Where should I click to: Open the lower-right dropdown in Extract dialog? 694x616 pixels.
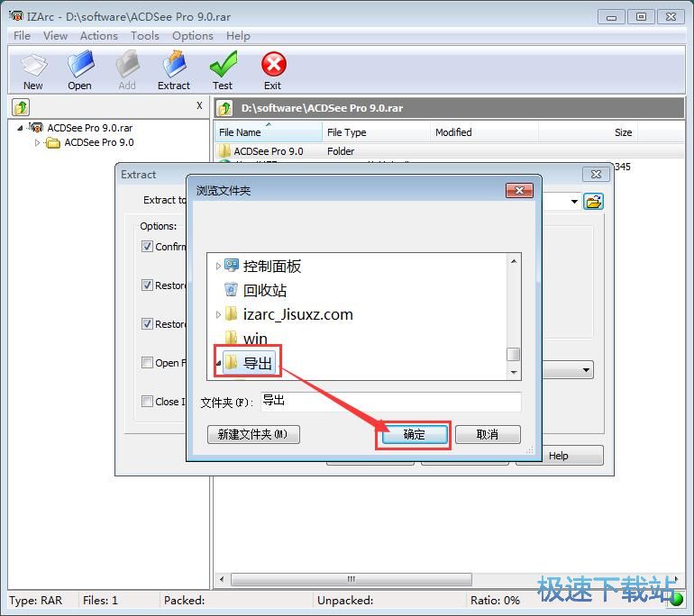coord(586,369)
